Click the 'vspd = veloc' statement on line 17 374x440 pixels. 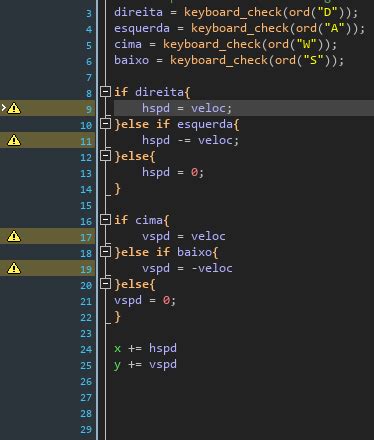[x=184, y=236]
